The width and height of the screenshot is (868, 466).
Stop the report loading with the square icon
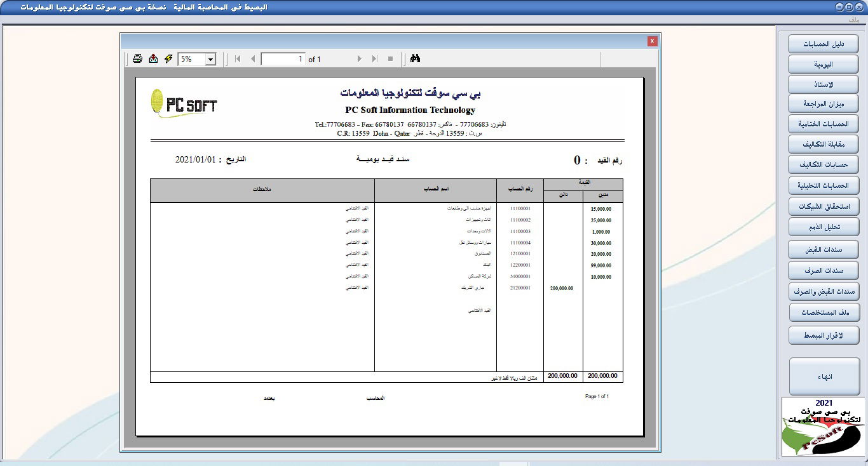390,58
